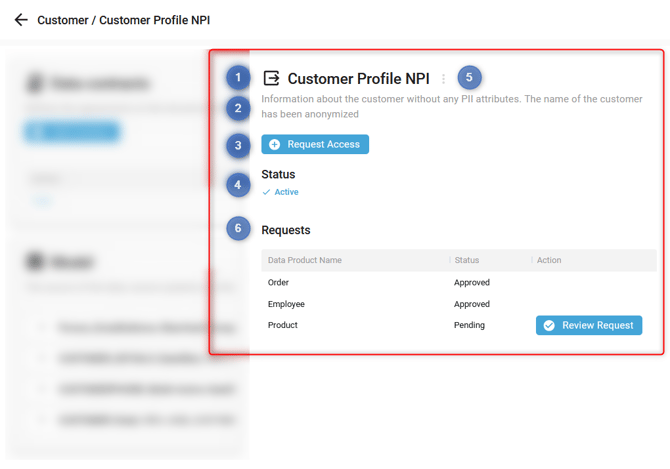Open the three-dot menu beside Customer Profile NPI
Image resolution: width=670 pixels, height=469 pixels.
tap(443, 79)
